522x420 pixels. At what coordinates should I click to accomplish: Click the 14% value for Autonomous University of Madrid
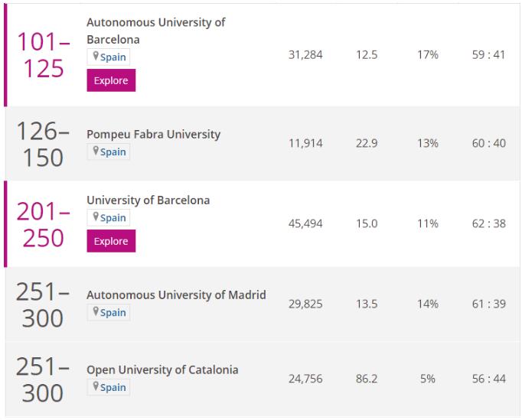[428, 304]
